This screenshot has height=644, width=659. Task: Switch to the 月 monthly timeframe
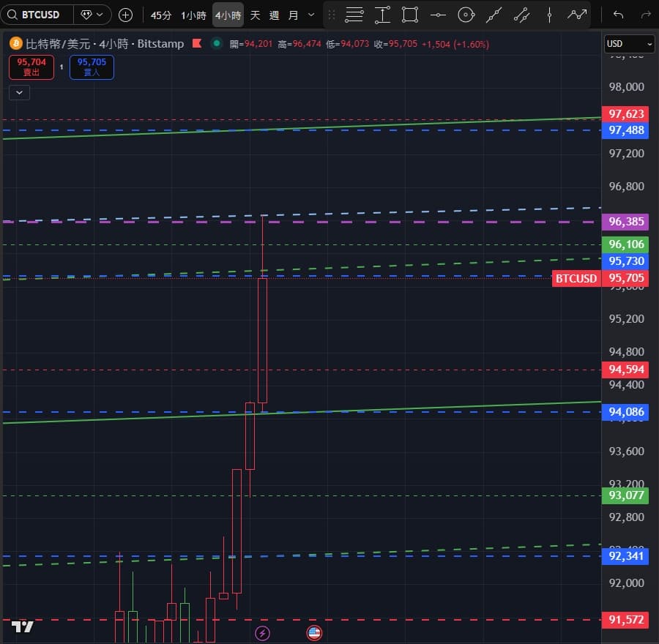(x=293, y=15)
